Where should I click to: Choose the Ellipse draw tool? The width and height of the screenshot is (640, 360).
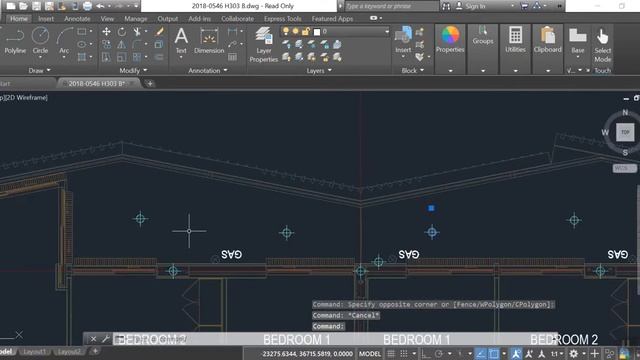82,44
